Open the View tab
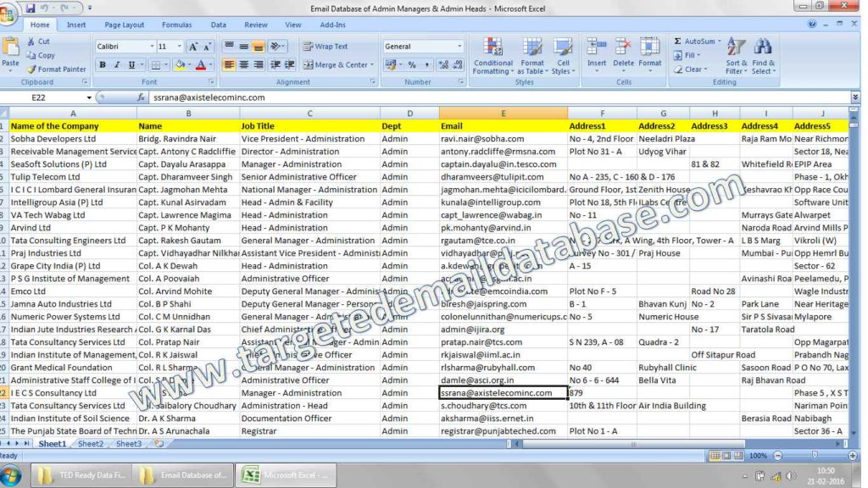The width and height of the screenshot is (868, 488). tap(292, 25)
